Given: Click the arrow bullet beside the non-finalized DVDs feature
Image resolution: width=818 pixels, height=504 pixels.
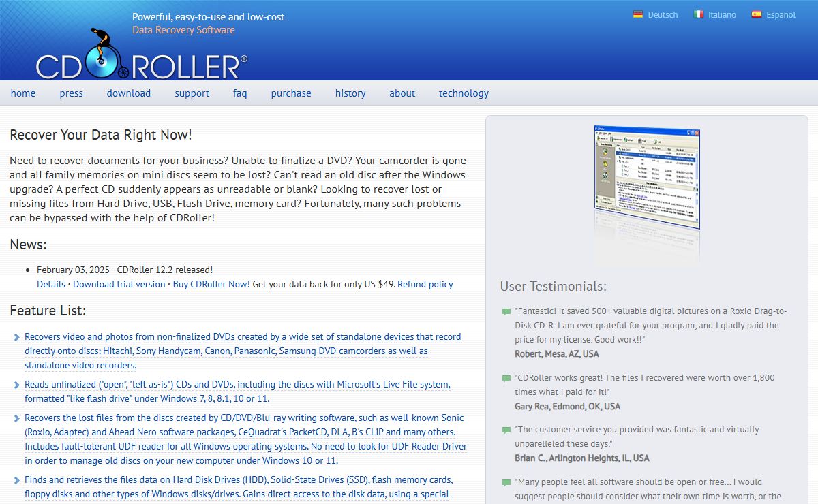Looking at the screenshot, I should point(16,338).
